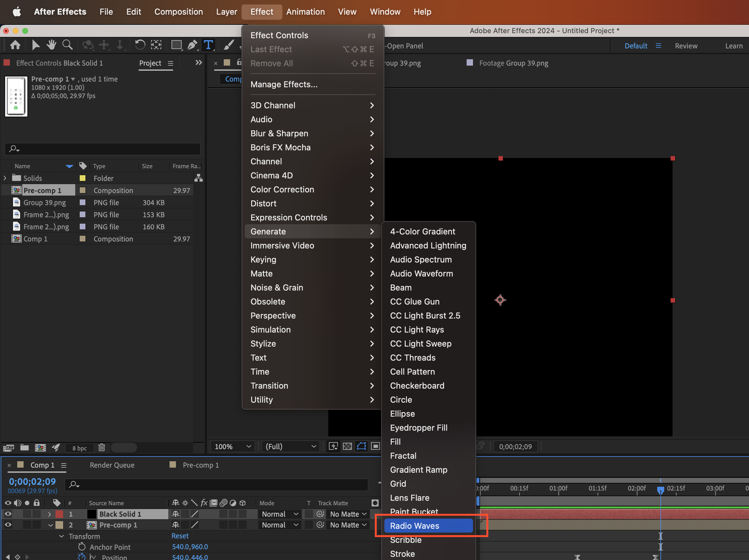Screen dimensions: 749x560
Task: Click the red label swatch of layer 1
Action: (59, 514)
